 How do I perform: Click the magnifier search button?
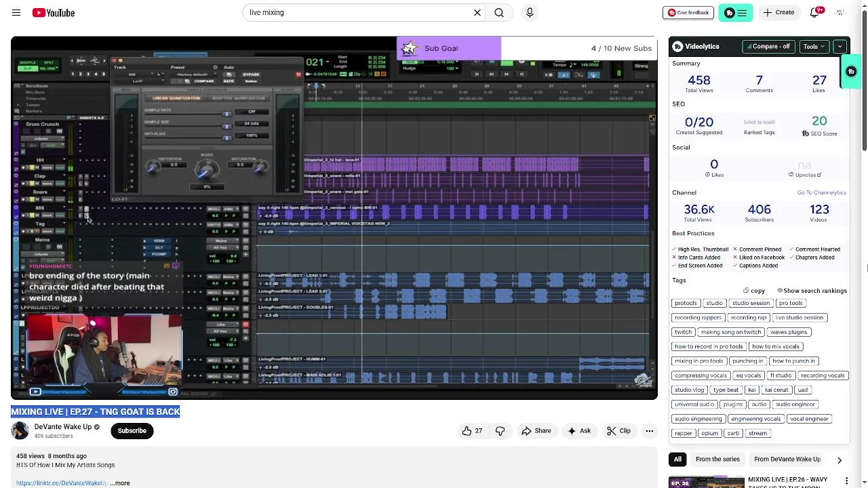(499, 12)
